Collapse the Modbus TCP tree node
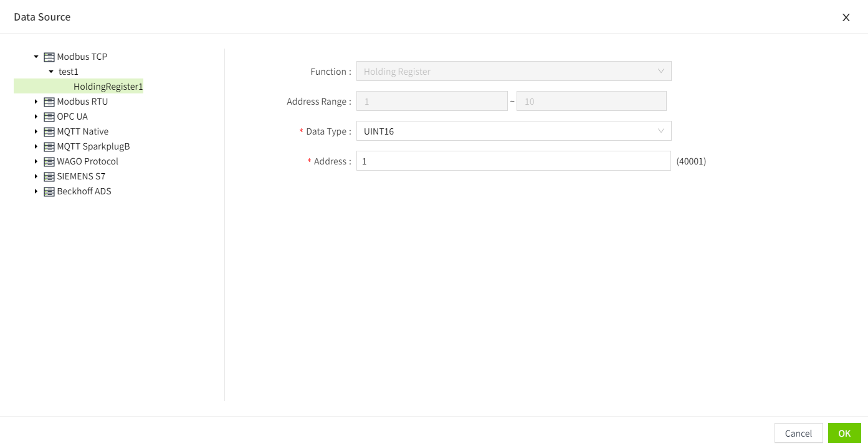This screenshot has width=868, height=446. pos(36,57)
